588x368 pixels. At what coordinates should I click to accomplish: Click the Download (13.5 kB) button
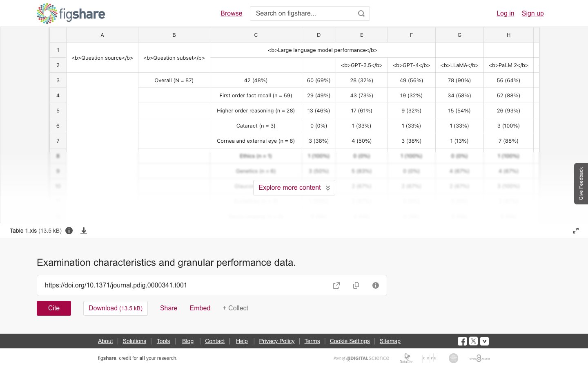(x=116, y=308)
